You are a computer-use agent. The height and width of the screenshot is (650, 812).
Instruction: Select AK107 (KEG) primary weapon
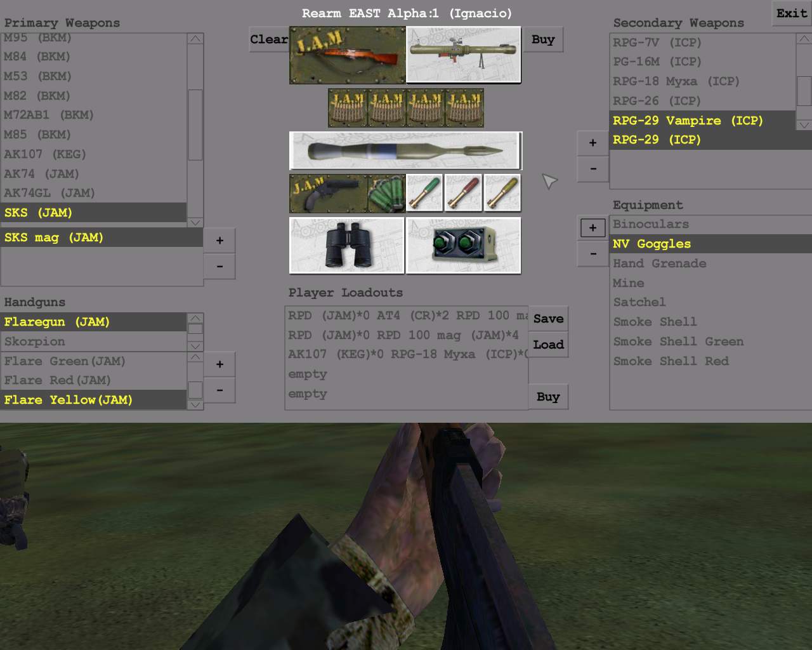[94, 154]
